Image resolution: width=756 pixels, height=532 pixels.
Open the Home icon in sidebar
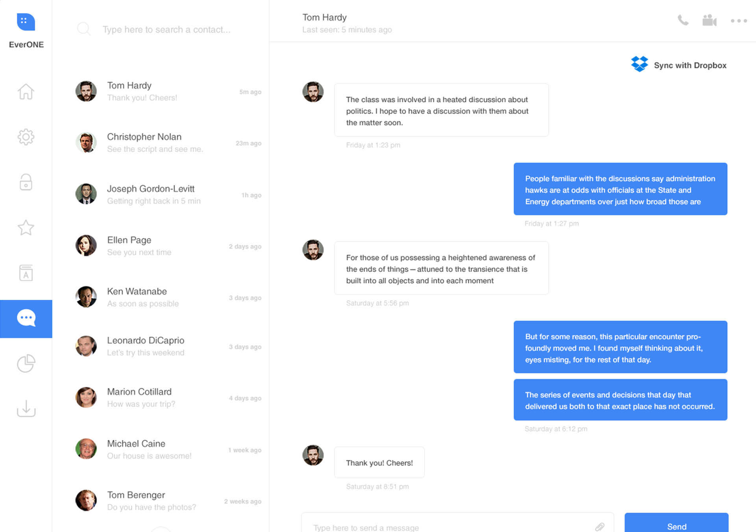click(x=26, y=92)
